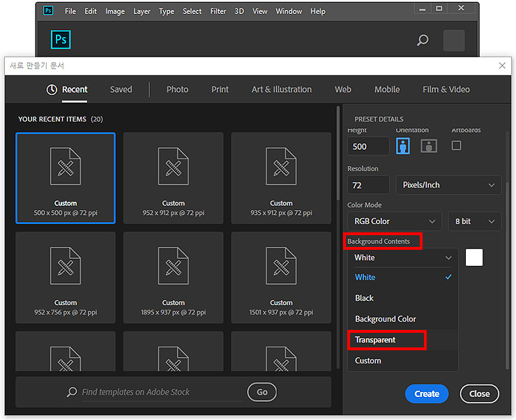Choose Transparent background option
The width and height of the screenshot is (516, 420).
[x=403, y=340]
